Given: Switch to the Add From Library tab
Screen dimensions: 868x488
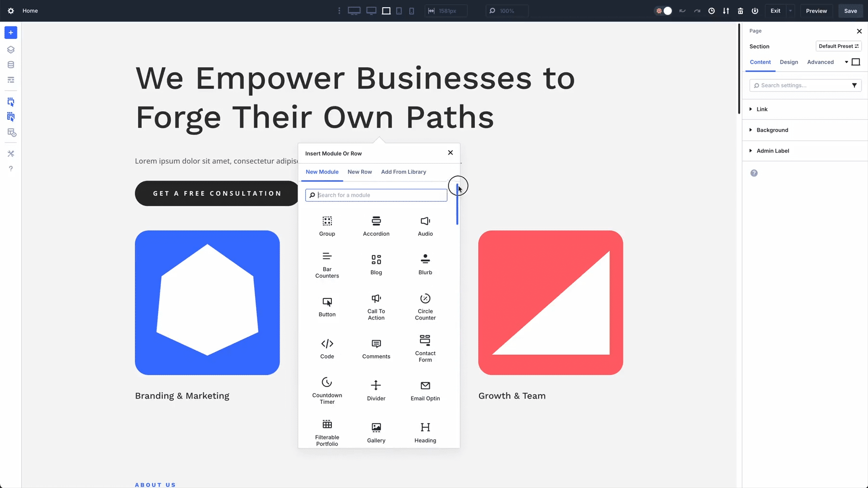Looking at the screenshot, I should [x=404, y=172].
